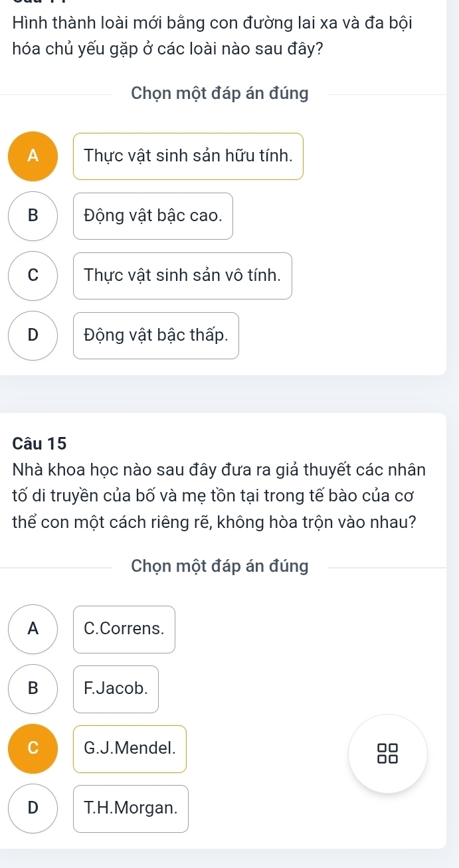Click the T.H.Morgan answer box
Image resolution: width=459 pixels, height=868 pixels.
click(x=131, y=808)
